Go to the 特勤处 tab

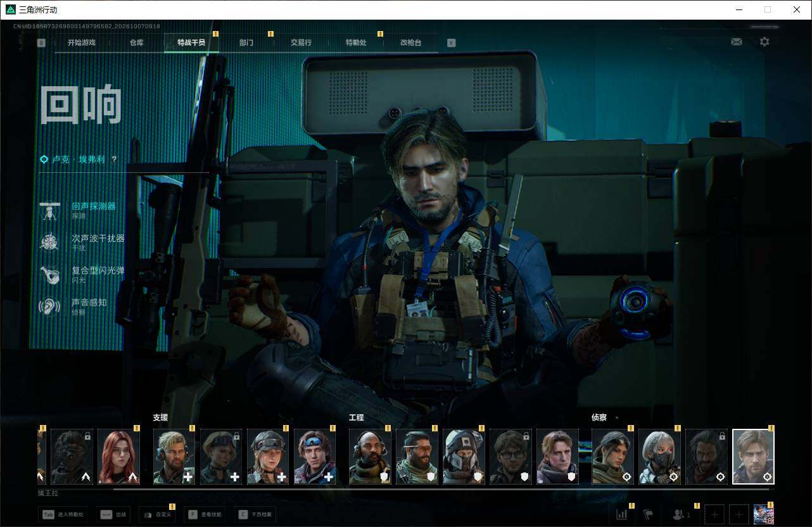tap(356, 43)
